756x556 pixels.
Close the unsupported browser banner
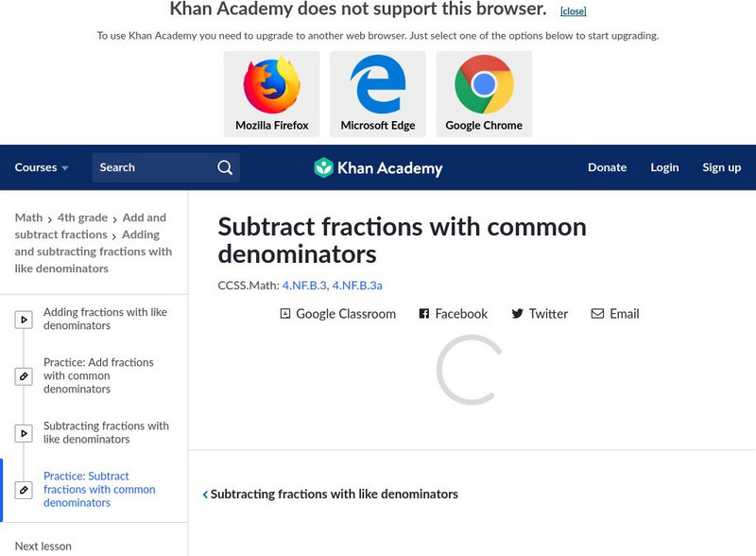click(x=573, y=11)
